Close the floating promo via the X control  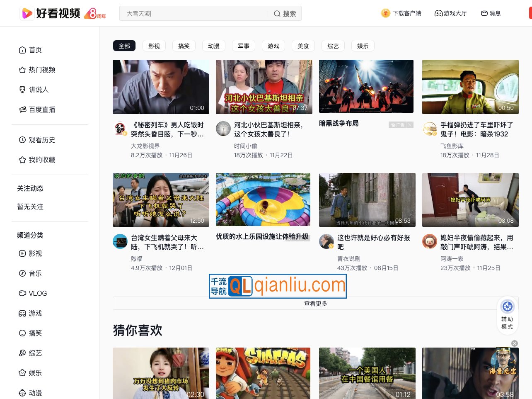(514, 343)
